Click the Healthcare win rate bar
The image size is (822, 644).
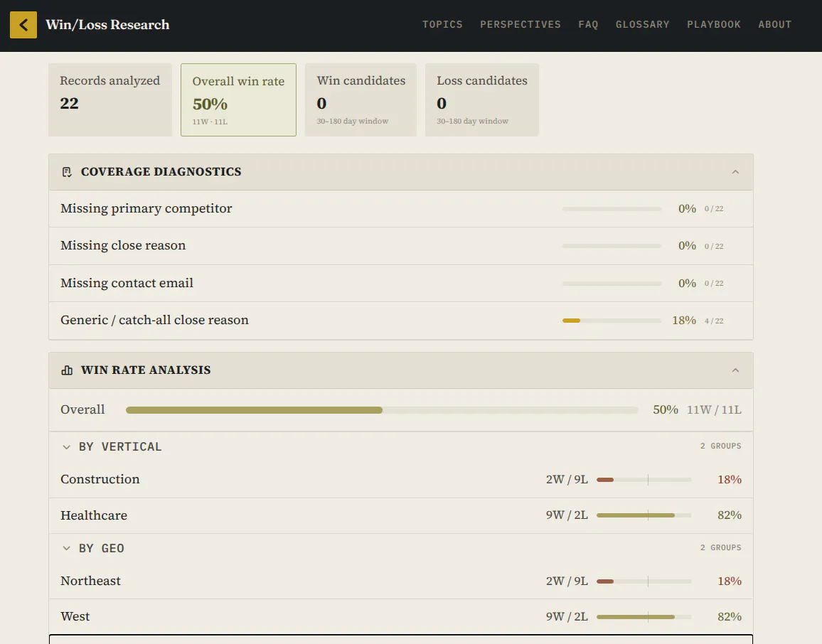point(644,515)
